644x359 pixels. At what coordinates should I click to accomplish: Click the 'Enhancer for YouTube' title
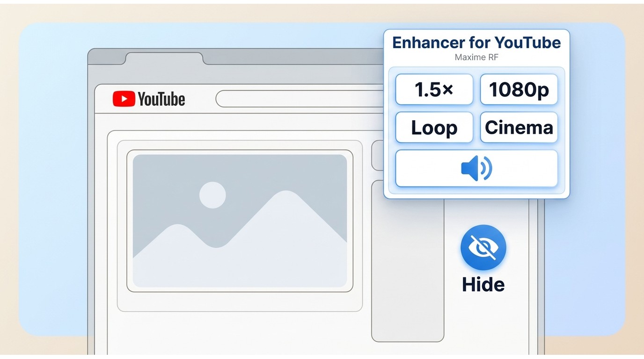point(476,43)
